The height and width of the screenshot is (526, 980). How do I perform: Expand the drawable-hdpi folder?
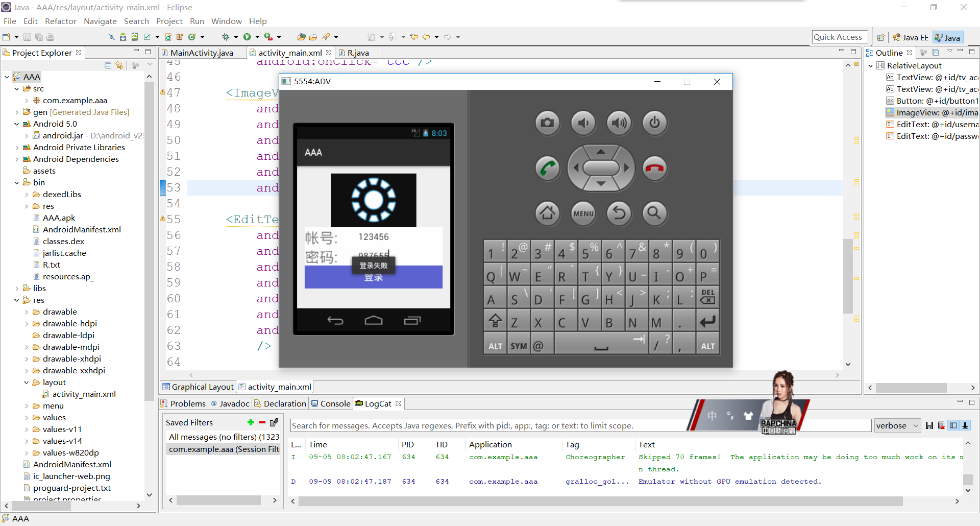[x=27, y=324]
